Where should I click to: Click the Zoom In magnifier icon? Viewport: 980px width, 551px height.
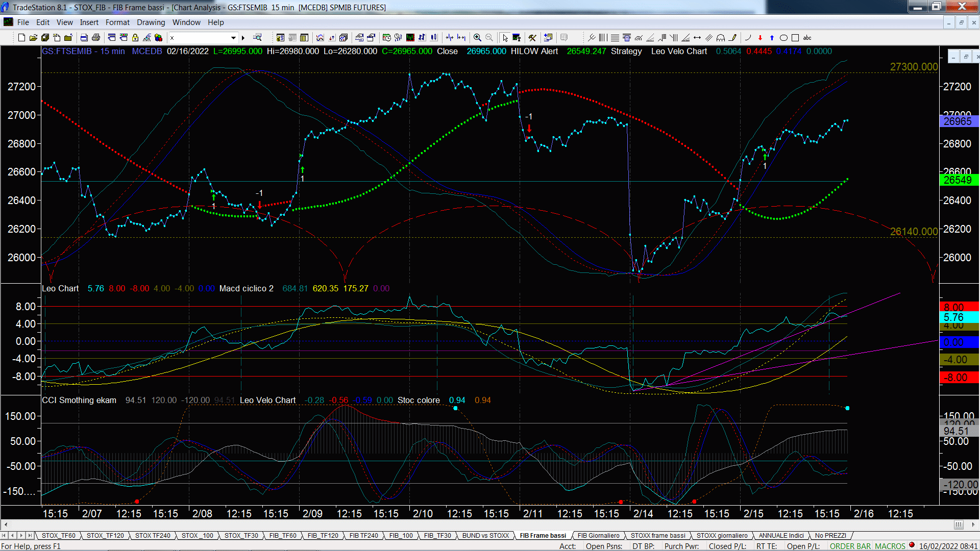(477, 38)
